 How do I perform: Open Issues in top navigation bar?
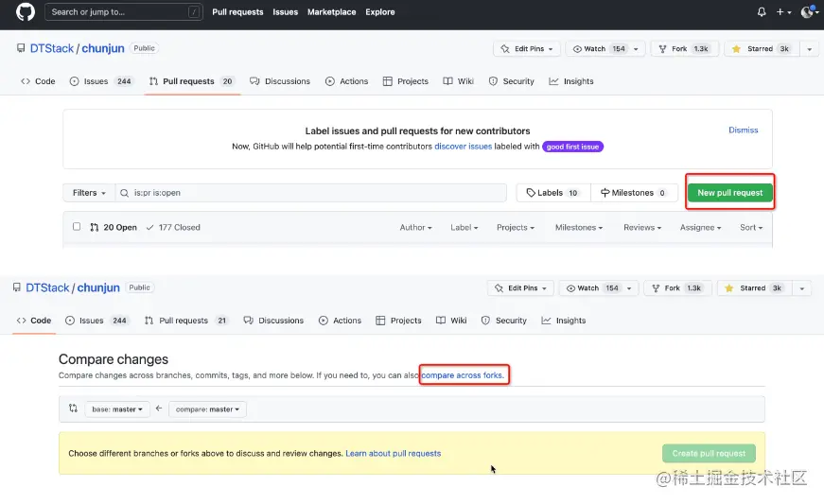click(x=286, y=11)
